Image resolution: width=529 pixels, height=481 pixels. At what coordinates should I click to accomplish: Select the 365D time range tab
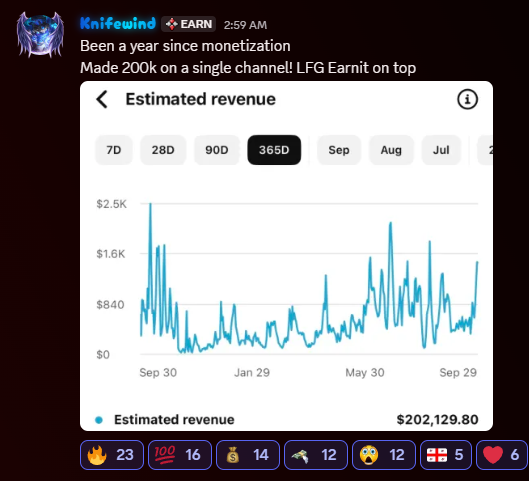pos(274,150)
